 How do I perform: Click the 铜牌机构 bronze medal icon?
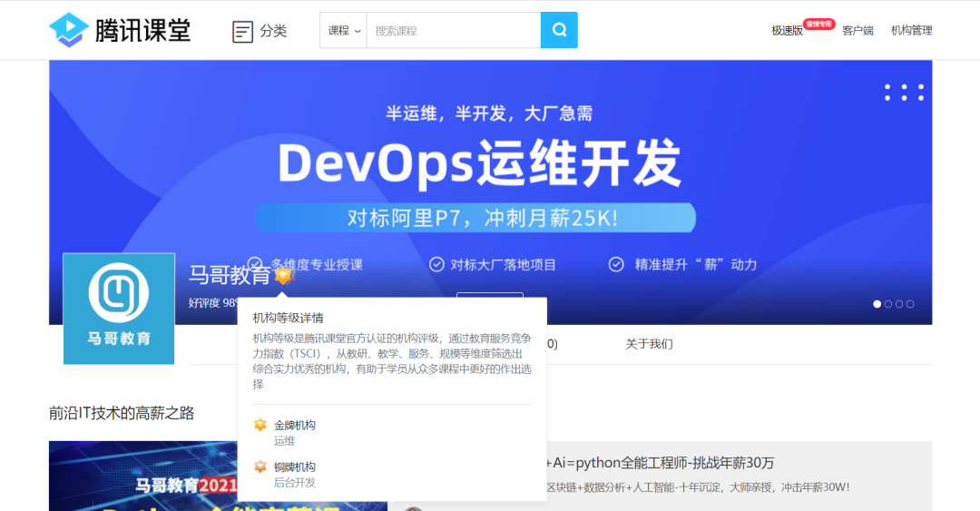pyautogui.click(x=260, y=467)
